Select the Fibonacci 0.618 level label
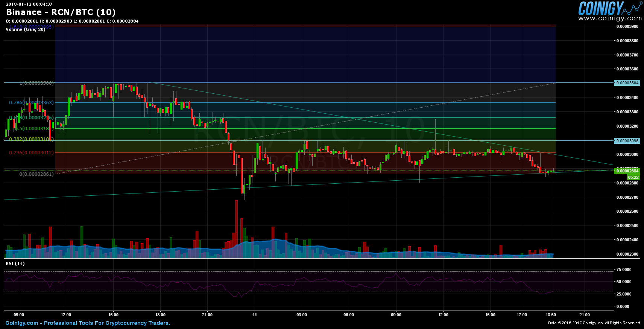The image size is (644, 329). click(31, 118)
